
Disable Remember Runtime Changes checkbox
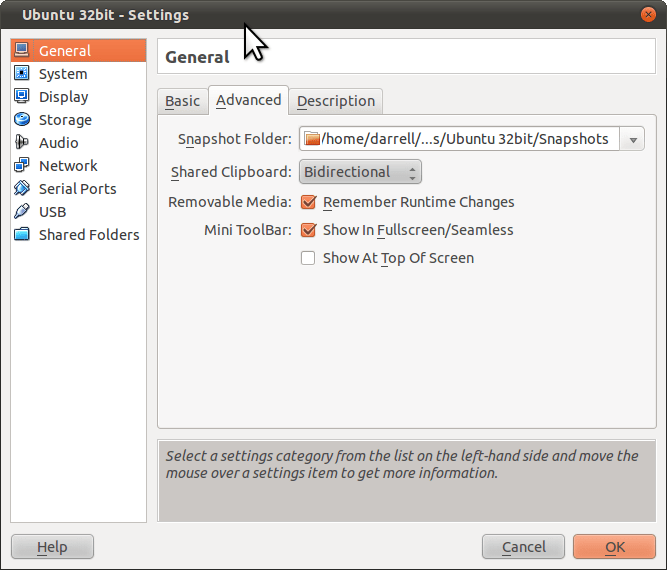[x=309, y=202]
